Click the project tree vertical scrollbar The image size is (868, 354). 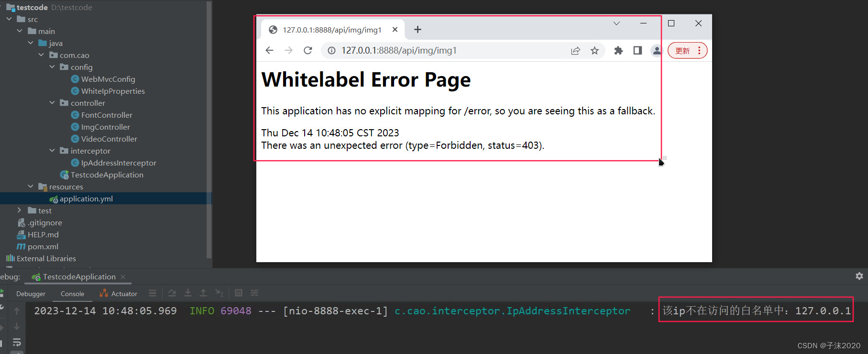[209, 129]
